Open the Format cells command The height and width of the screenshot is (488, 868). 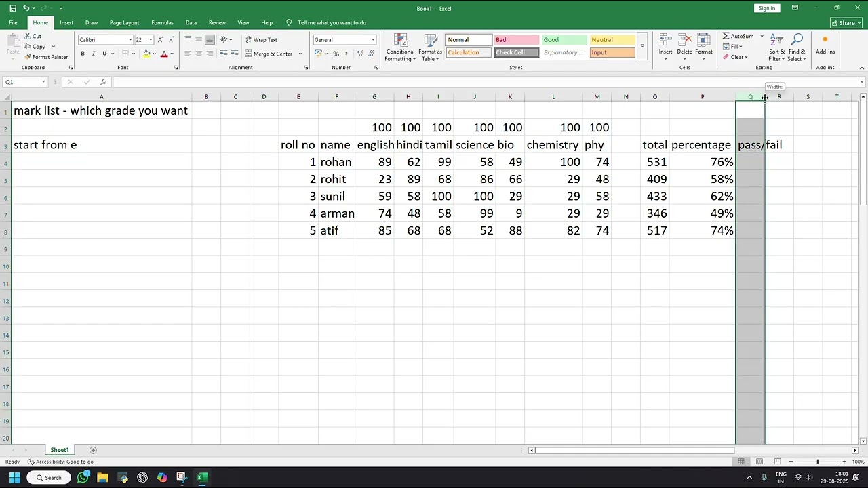click(704, 46)
